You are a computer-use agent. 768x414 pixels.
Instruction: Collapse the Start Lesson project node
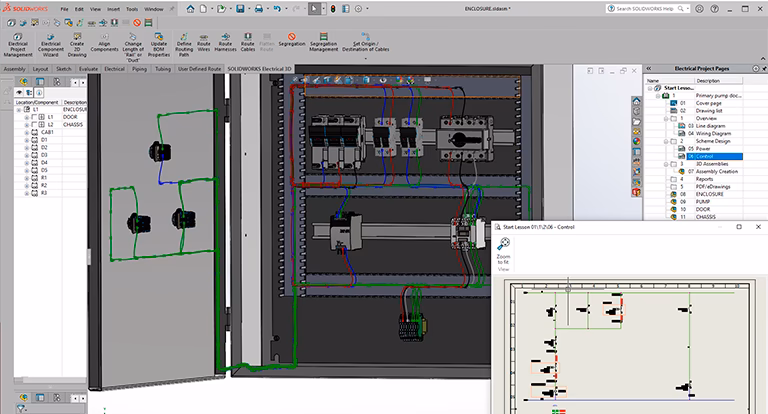tap(650, 88)
